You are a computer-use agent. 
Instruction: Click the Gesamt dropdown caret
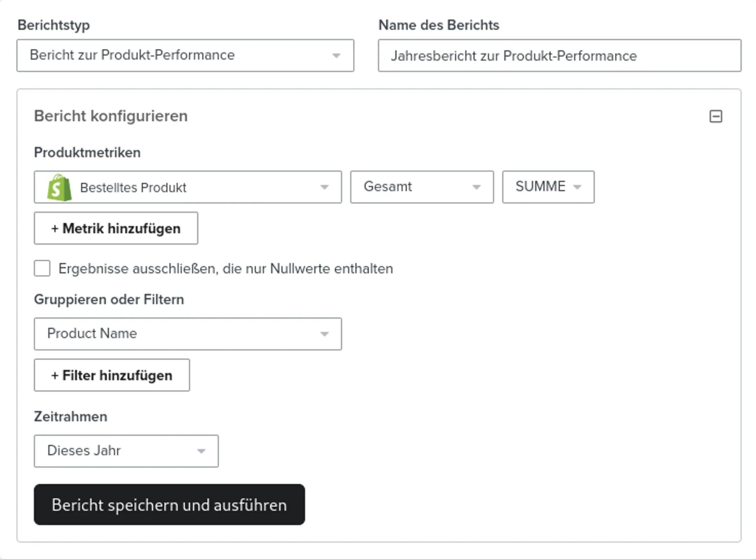476,187
